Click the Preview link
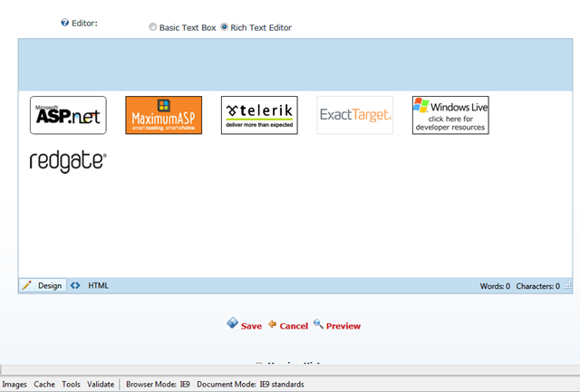This screenshot has height=392, width=580. pos(343,326)
